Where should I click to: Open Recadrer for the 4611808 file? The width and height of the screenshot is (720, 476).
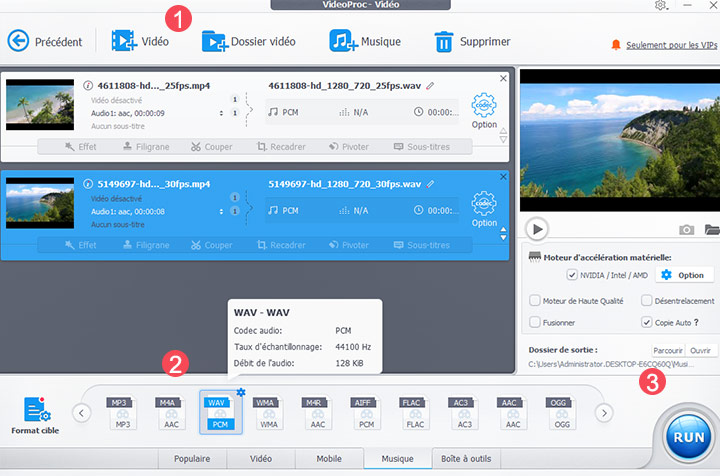point(281,147)
